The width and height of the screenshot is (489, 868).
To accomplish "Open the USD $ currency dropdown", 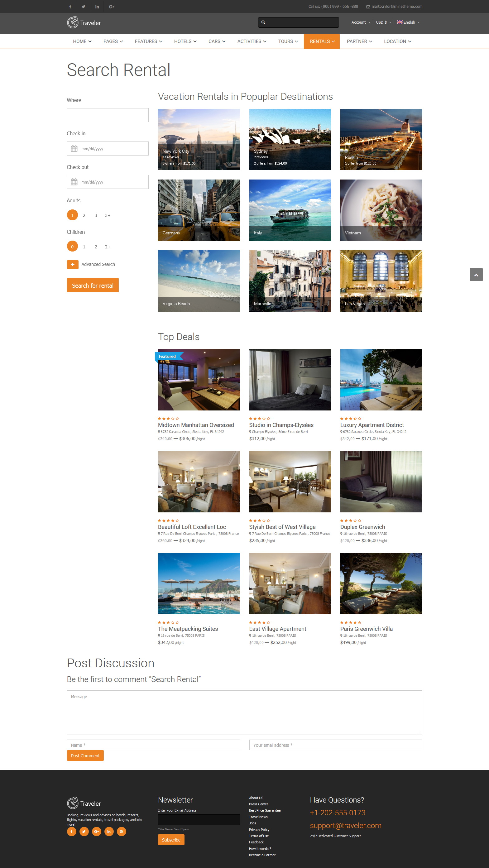I will (x=384, y=22).
